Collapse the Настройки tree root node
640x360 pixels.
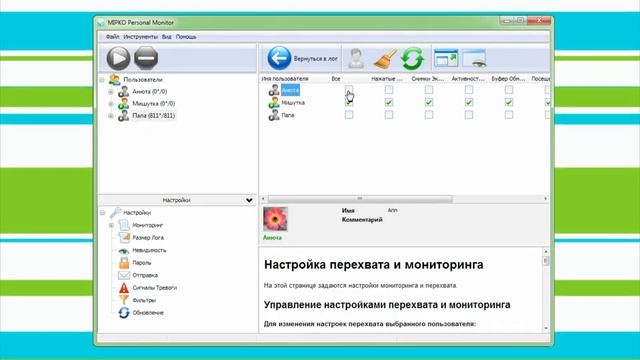(102, 213)
